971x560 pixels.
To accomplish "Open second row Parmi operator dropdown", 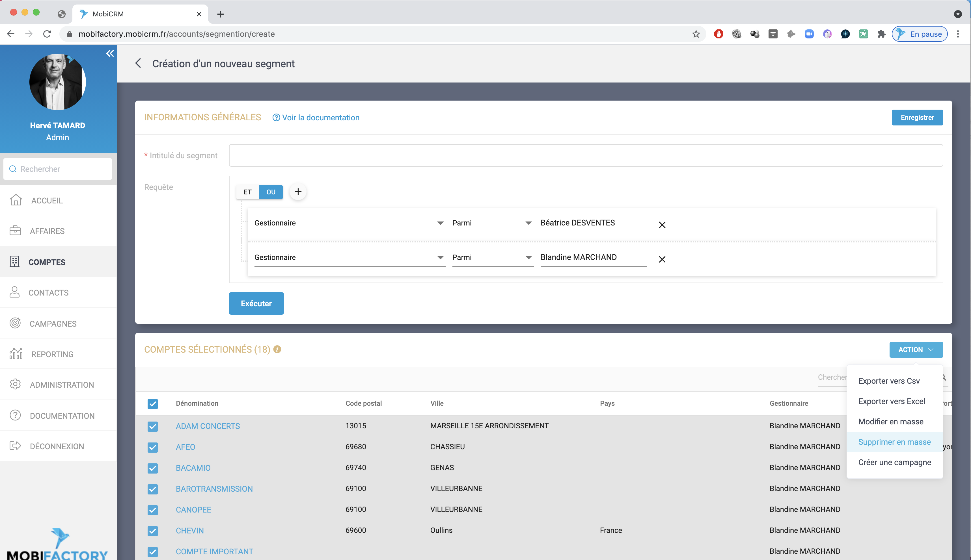I will coord(492,257).
